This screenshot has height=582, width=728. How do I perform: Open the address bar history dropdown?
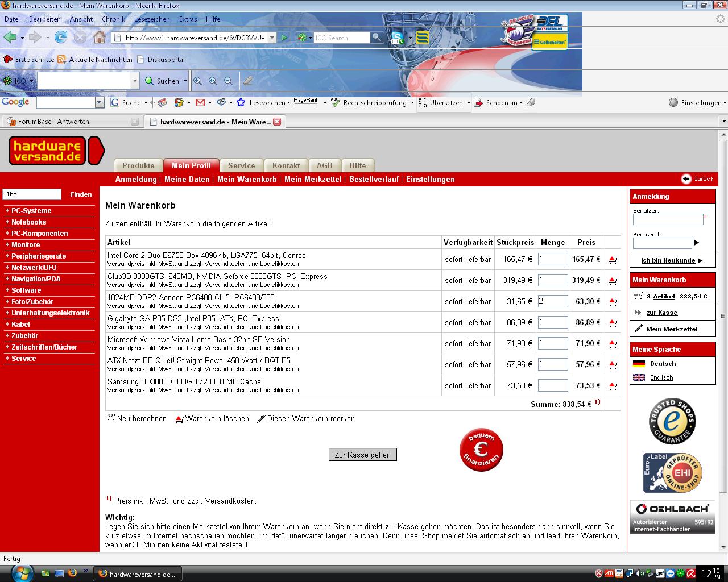[271, 38]
